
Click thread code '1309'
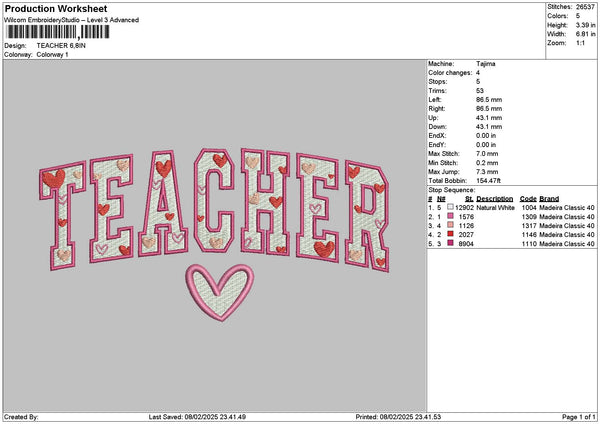(529, 217)
